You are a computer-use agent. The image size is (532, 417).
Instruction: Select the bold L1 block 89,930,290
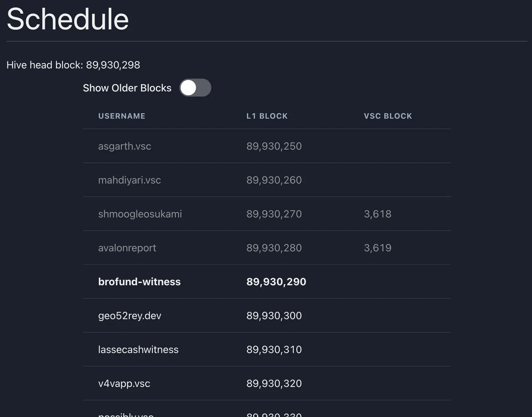click(276, 281)
